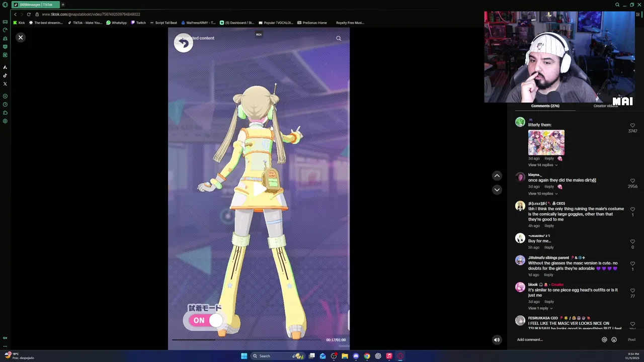This screenshot has width=644, height=362.
Task: Switch to Comments (276) tab
Action: pyautogui.click(x=545, y=106)
